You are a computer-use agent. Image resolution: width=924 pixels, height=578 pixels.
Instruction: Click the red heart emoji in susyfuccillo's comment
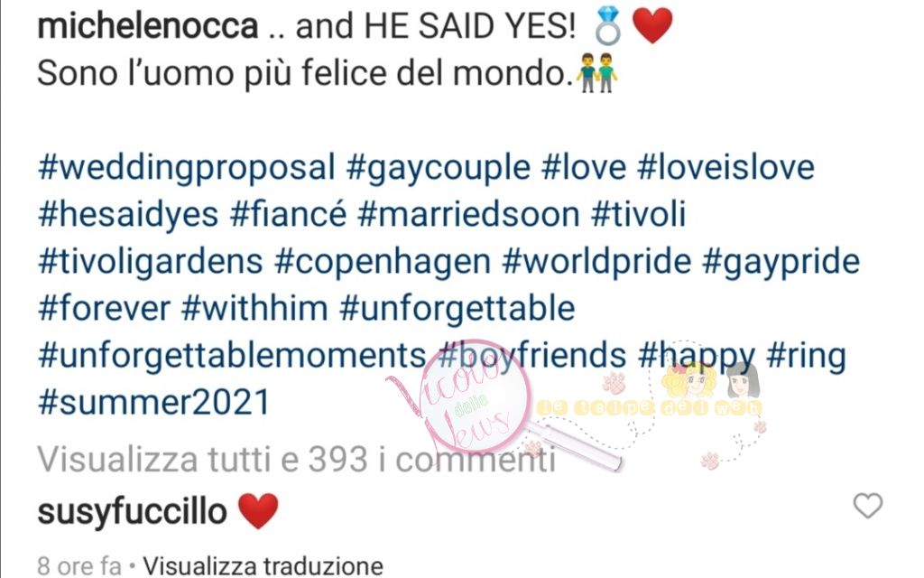pos(257,511)
